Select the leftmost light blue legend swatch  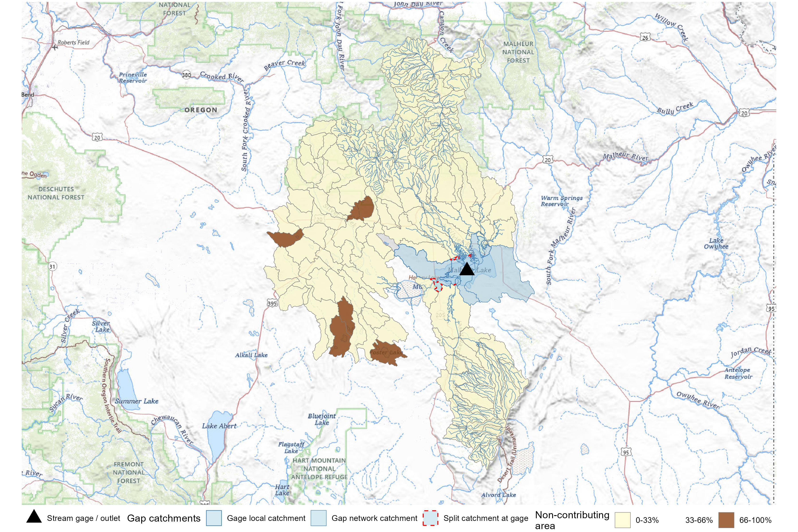pos(214,518)
